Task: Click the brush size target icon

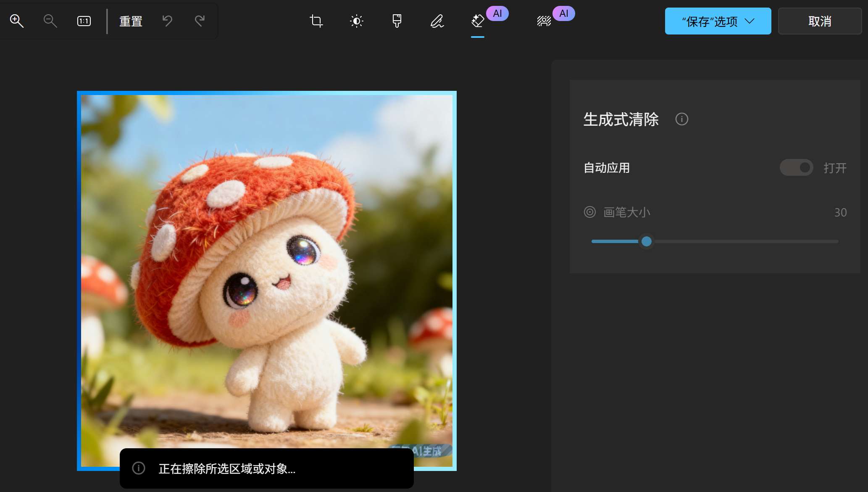Action: click(590, 212)
